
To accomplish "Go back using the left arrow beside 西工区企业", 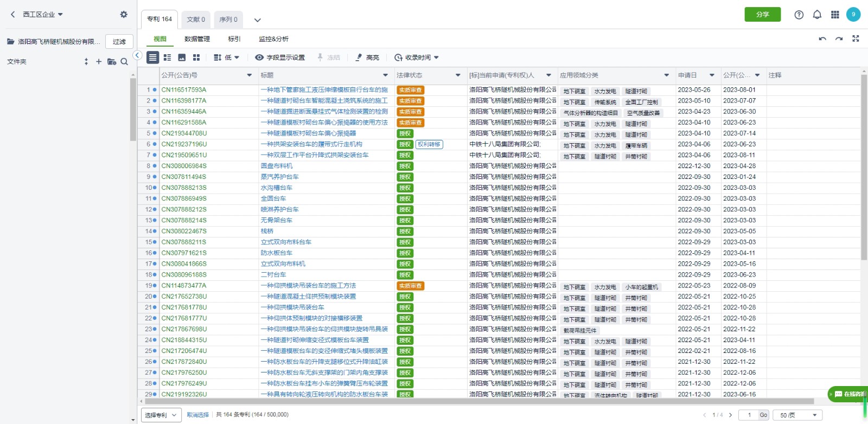I will [13, 15].
